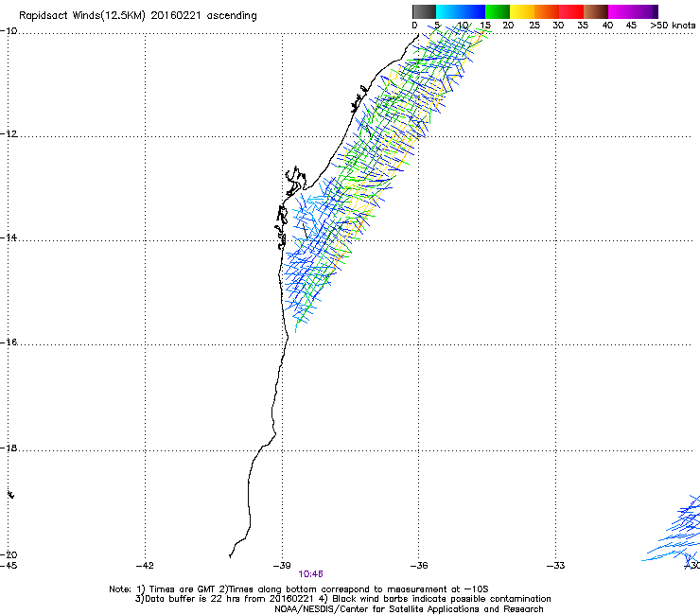Click the '-10' latitude axis label

(x=9, y=31)
